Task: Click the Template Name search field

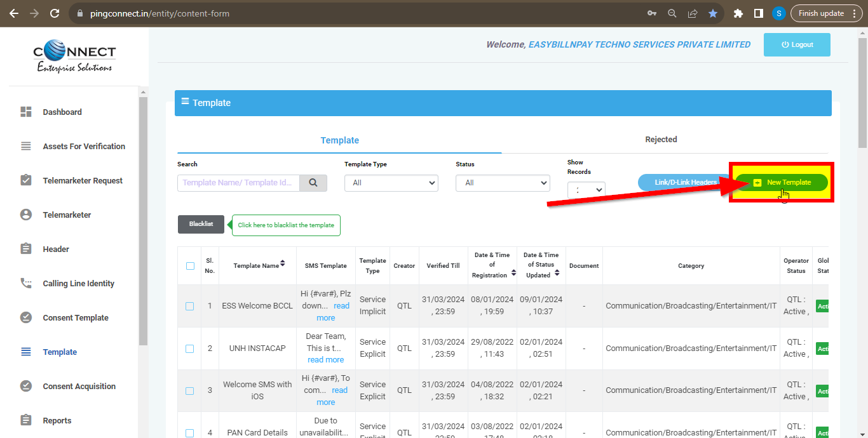Action: click(238, 183)
